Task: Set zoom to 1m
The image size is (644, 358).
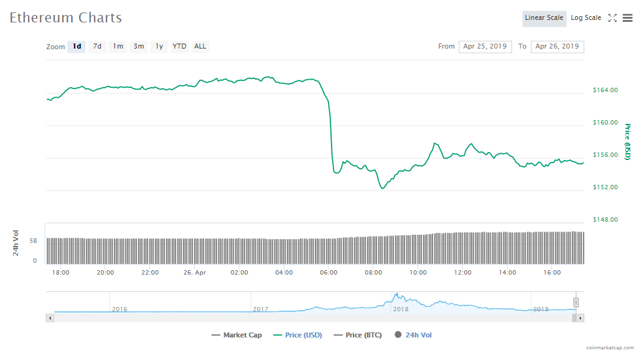Action: tap(118, 47)
